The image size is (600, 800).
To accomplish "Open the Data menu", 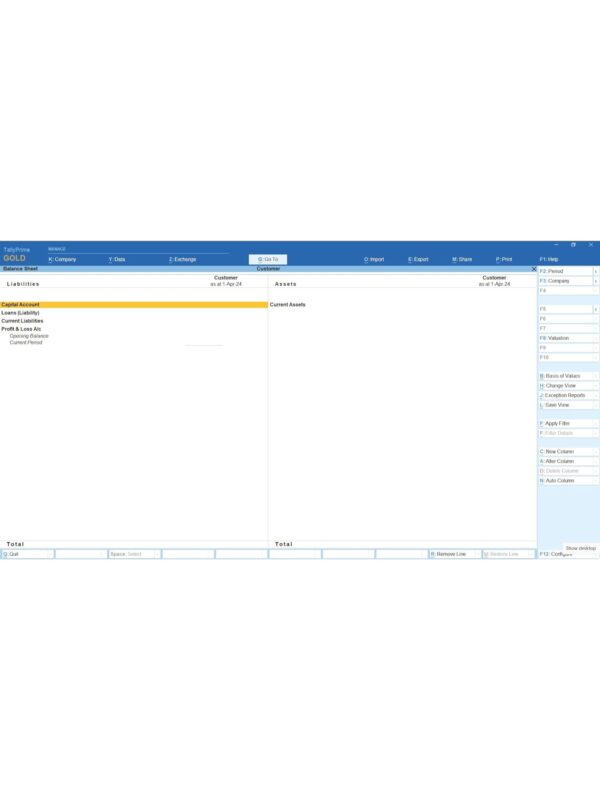I will coord(117,259).
